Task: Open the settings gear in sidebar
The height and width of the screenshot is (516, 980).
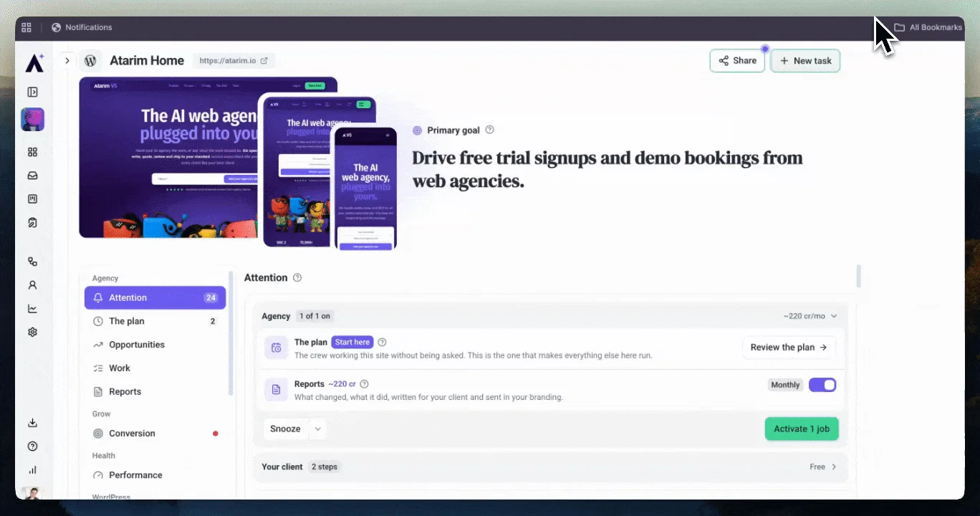Action: tap(32, 333)
